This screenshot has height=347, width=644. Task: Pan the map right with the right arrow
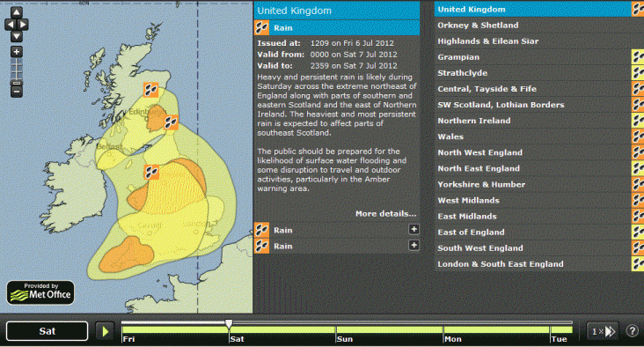[23, 25]
